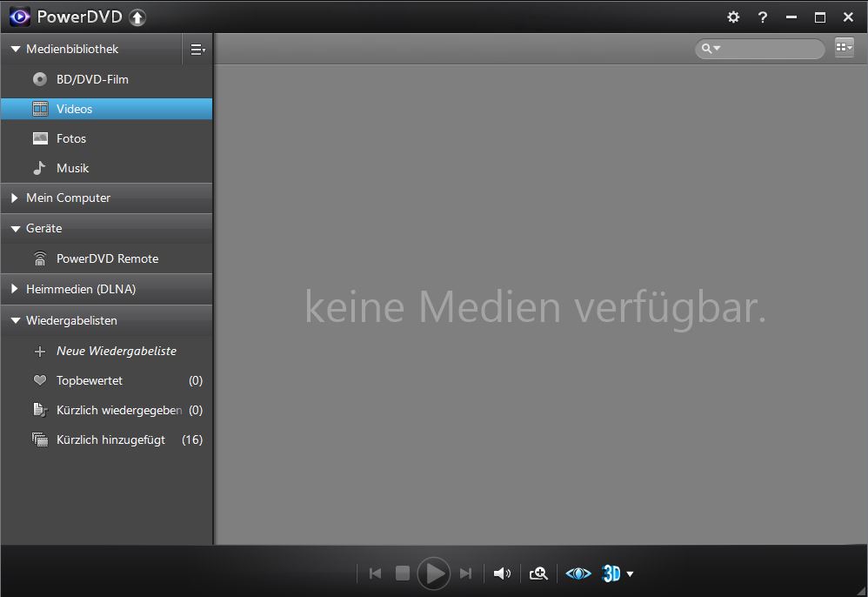Click the search magnifier dropdown
Viewport: 868px width, 597px height.
tap(711, 49)
